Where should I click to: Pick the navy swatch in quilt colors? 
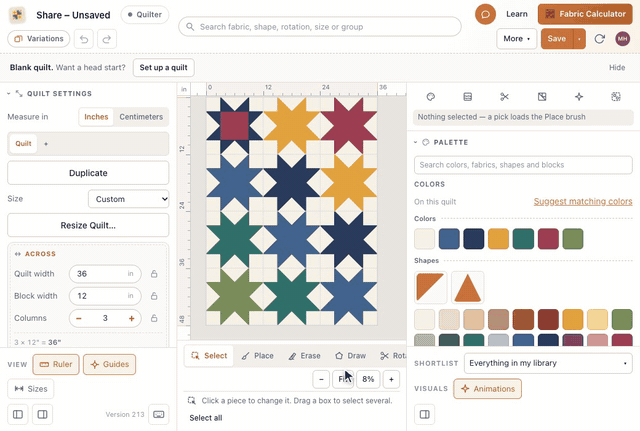click(473, 239)
